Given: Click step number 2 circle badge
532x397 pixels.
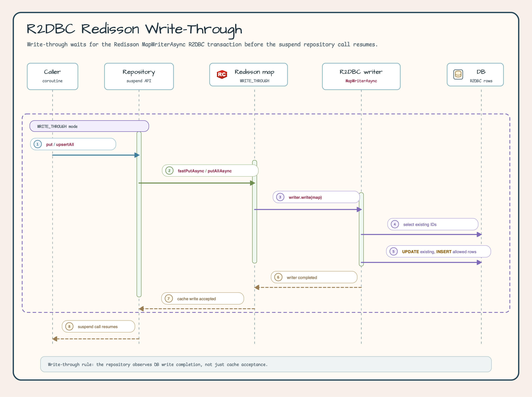Looking at the screenshot, I should (169, 171).
